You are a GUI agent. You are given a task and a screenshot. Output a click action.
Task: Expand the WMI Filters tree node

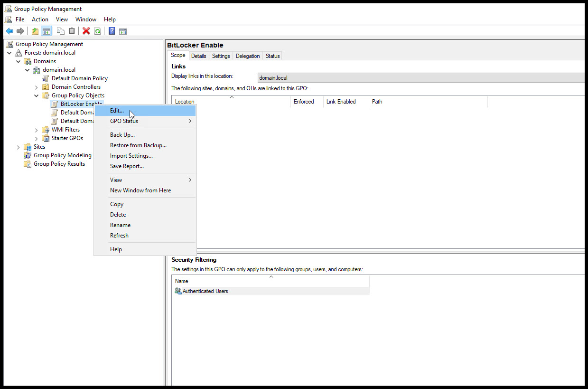(x=37, y=129)
